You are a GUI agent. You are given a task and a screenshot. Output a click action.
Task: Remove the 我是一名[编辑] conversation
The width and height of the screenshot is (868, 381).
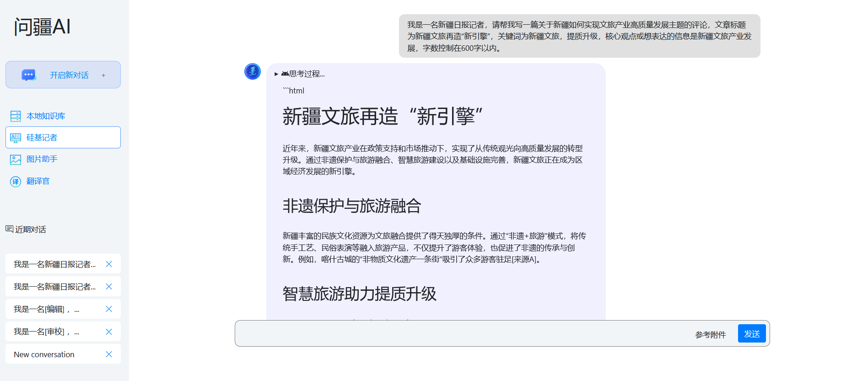(109, 309)
